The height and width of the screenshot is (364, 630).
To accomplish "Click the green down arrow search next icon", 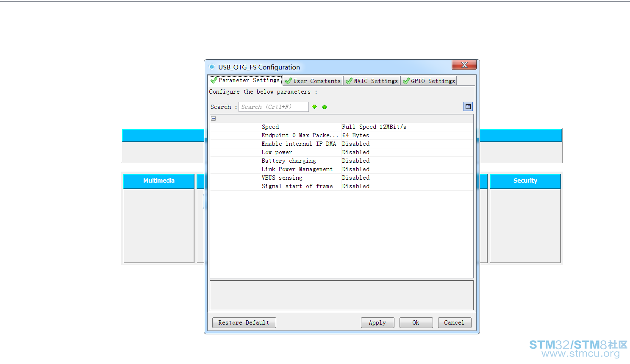I will point(314,107).
